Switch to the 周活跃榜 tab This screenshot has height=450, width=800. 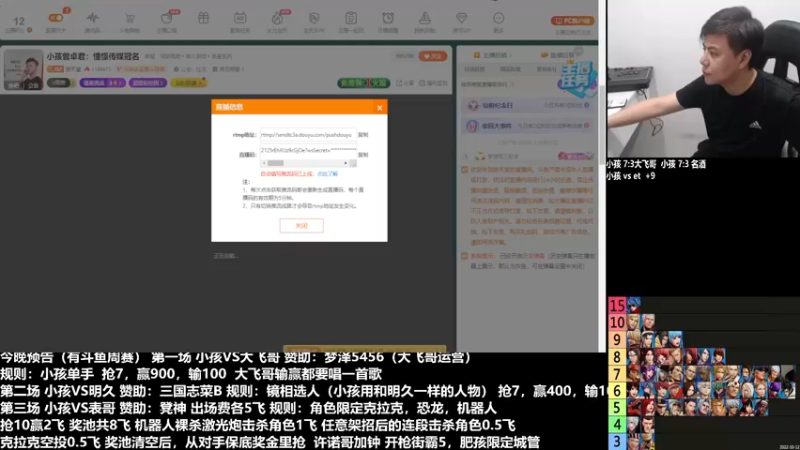tap(510, 69)
